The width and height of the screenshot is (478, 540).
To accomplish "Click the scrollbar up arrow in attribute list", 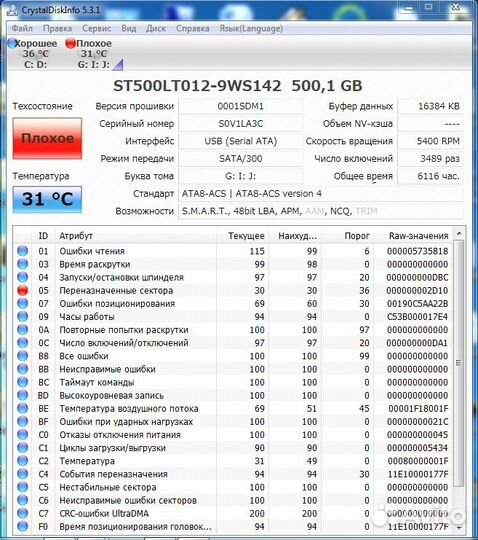I will point(459,234).
